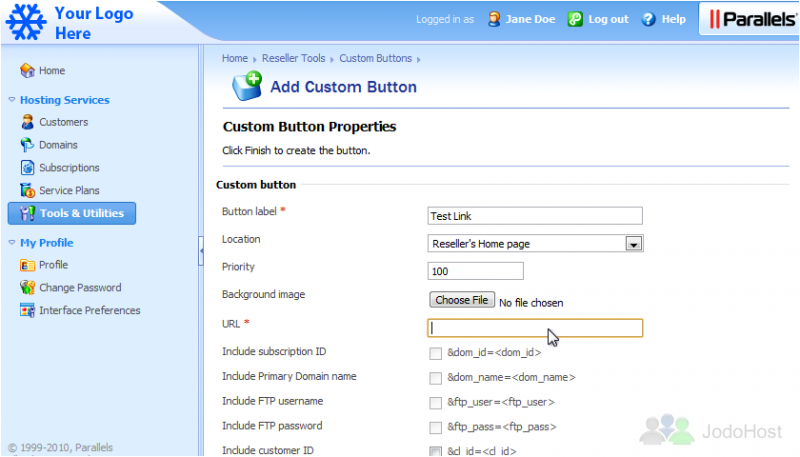Viewport: 800px width, 457px height.
Task: Click the Service Plans sidebar icon
Action: (x=28, y=190)
